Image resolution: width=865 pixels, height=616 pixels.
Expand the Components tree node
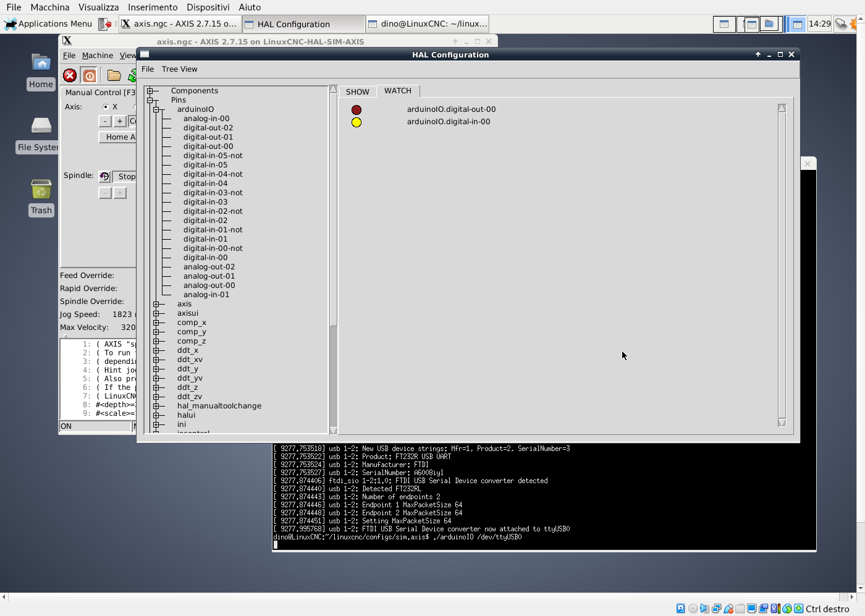(x=150, y=91)
